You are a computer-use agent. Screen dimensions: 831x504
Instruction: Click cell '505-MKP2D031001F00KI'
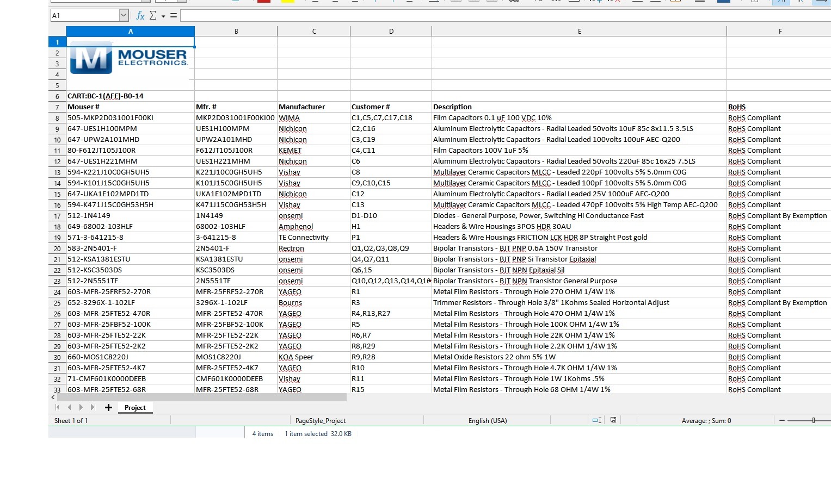[131, 118]
